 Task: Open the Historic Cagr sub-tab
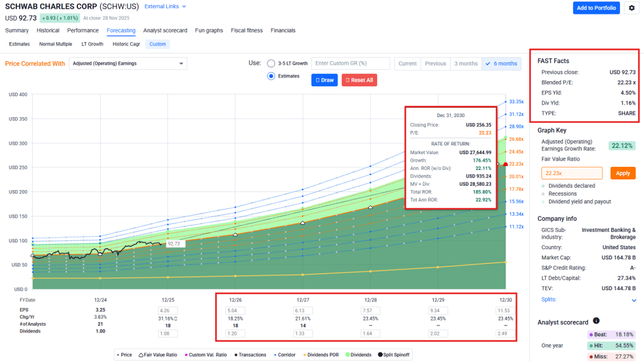[x=126, y=44]
